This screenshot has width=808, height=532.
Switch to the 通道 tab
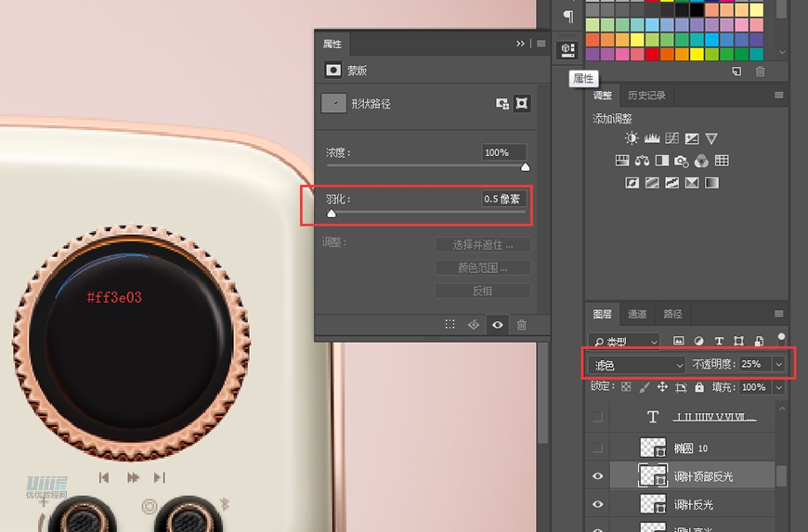click(637, 314)
